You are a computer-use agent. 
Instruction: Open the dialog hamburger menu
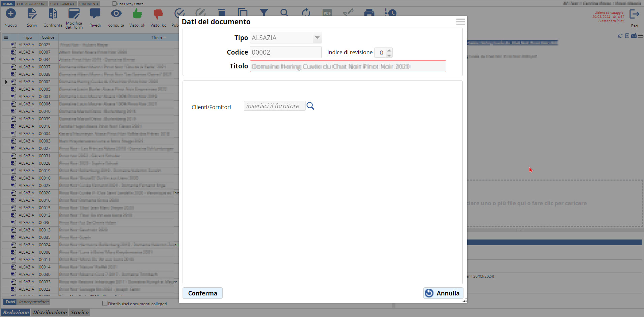coord(460,22)
